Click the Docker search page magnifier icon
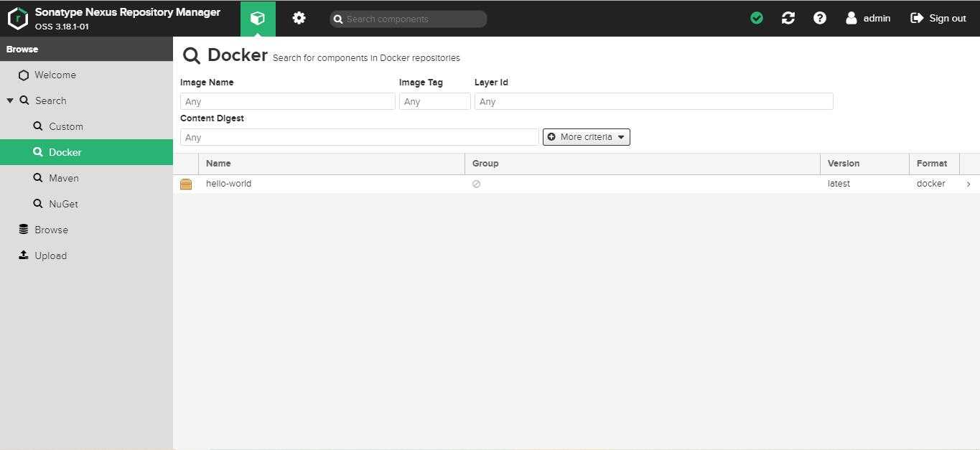The height and width of the screenshot is (450, 980). 191,56
